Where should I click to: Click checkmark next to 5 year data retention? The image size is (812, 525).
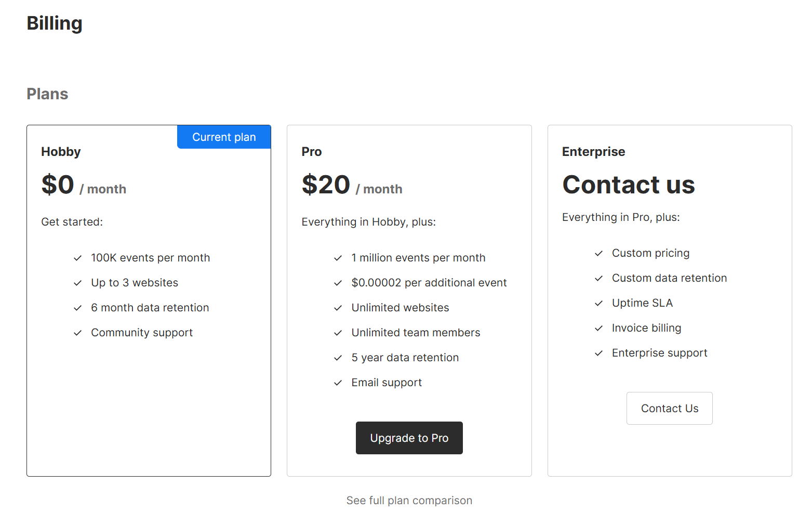(x=338, y=358)
